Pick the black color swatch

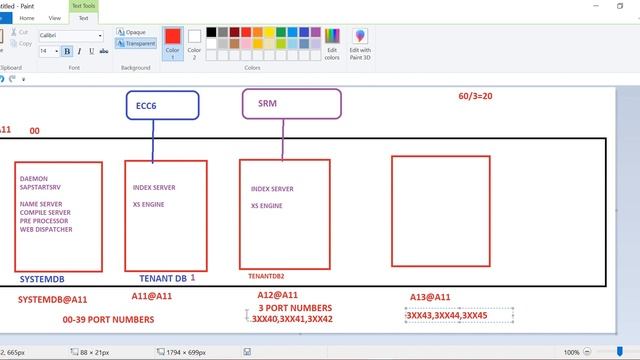pyautogui.click(x=211, y=32)
